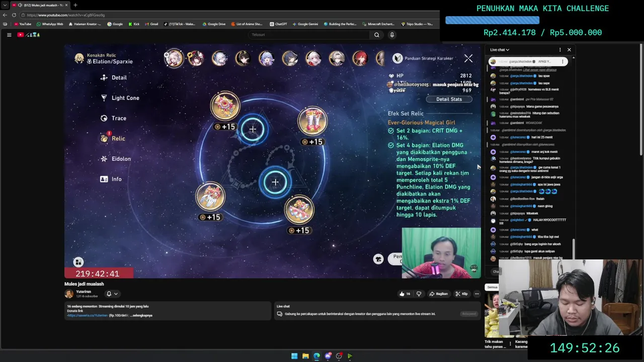Open Panduan Strategi Karakter guide
The image size is (644, 362).
423,58
